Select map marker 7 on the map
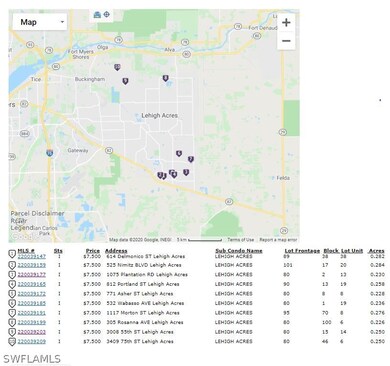This screenshot has width=390, height=366. coord(191,159)
